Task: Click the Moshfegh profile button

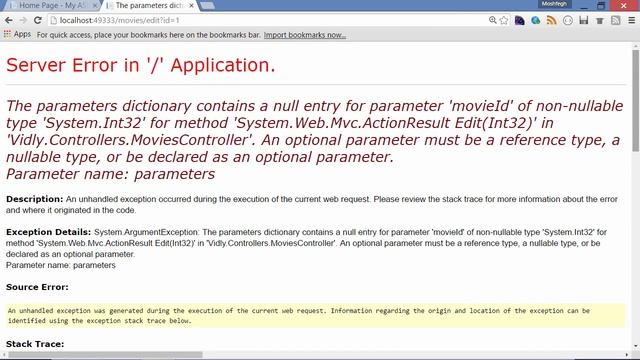Action: pos(554,4)
